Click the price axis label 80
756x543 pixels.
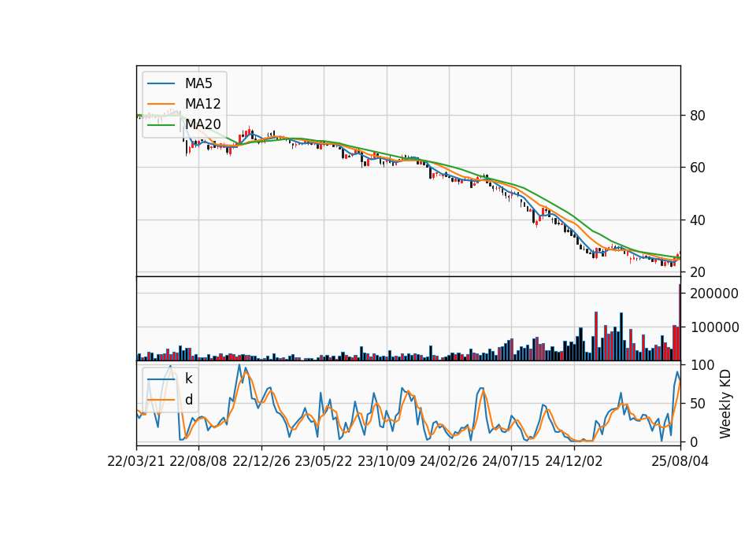click(698, 116)
